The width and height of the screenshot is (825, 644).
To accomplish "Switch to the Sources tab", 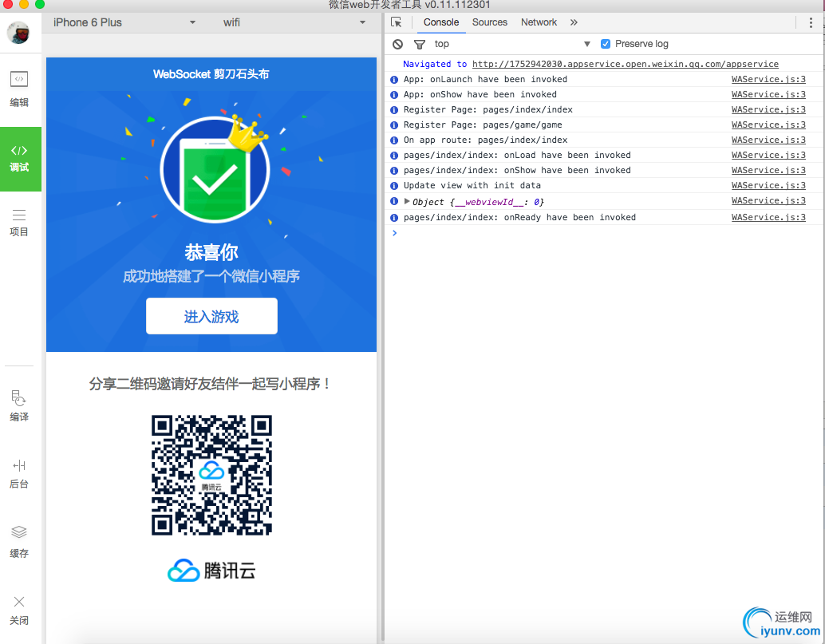I will pyautogui.click(x=489, y=22).
